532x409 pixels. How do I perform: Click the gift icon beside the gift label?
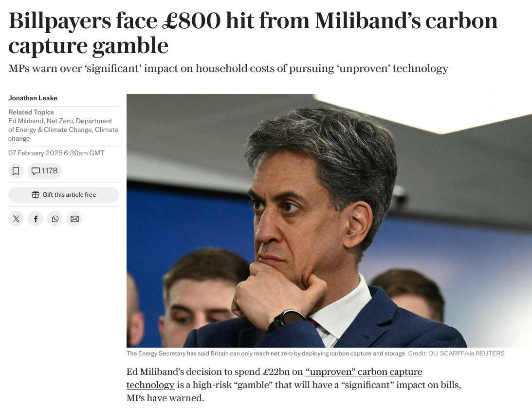point(35,194)
